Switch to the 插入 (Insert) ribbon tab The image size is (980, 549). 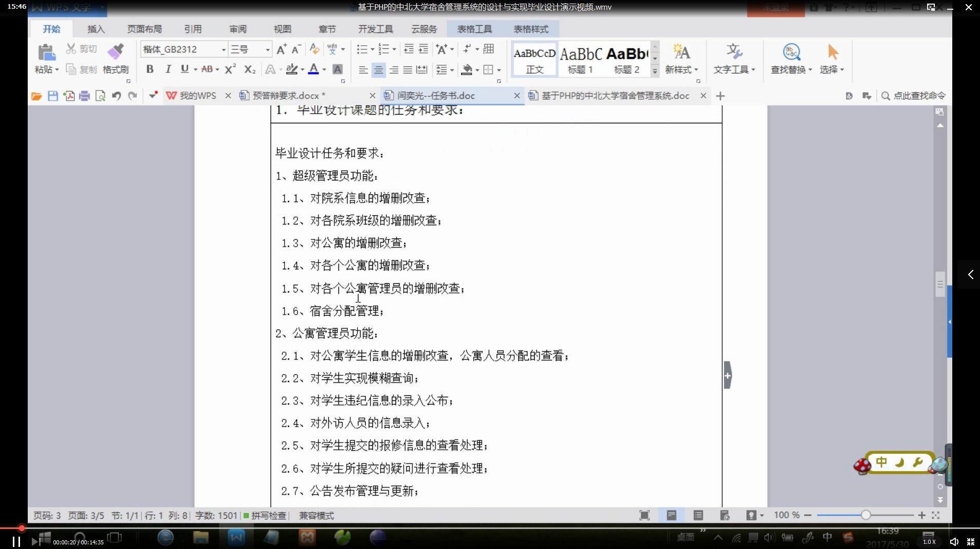[x=96, y=29]
